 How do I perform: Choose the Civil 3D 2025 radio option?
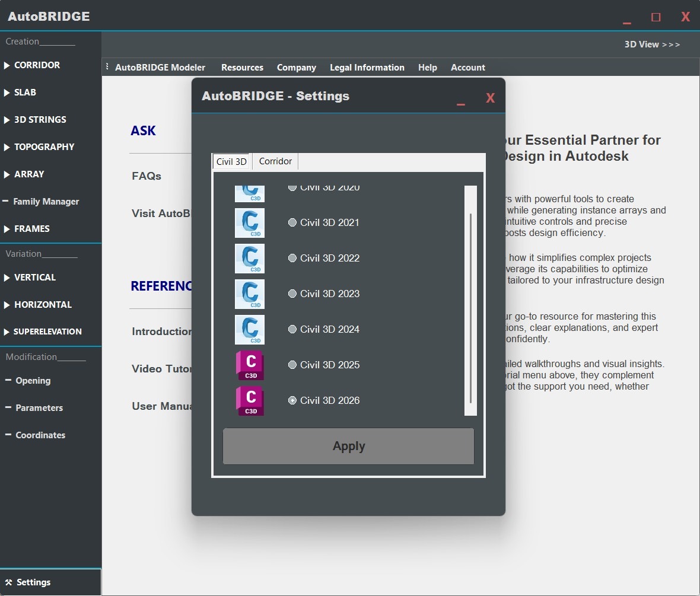click(x=292, y=365)
